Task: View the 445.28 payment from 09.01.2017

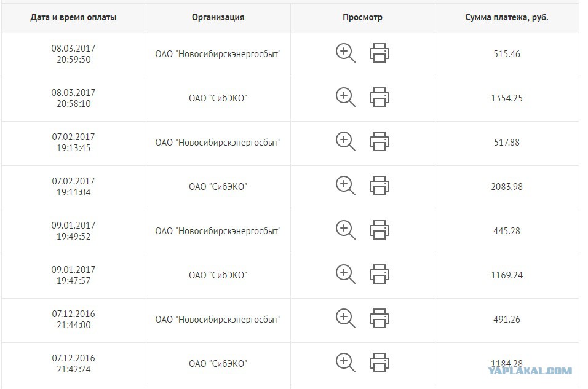Action: (x=346, y=230)
